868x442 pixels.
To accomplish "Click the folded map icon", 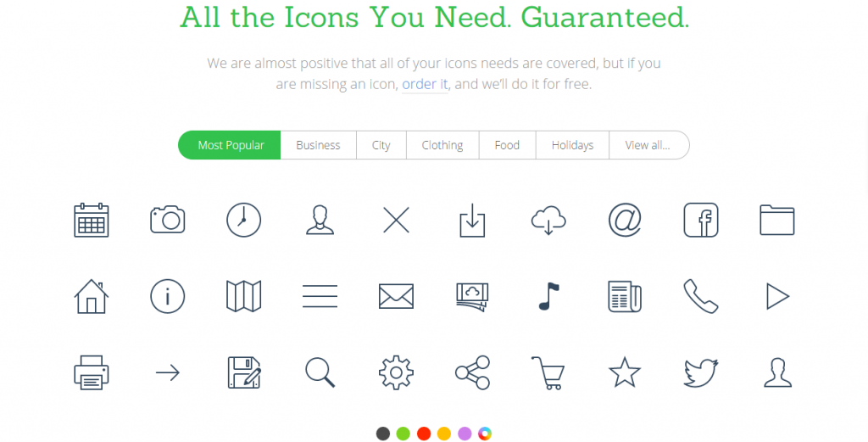I will (x=243, y=296).
